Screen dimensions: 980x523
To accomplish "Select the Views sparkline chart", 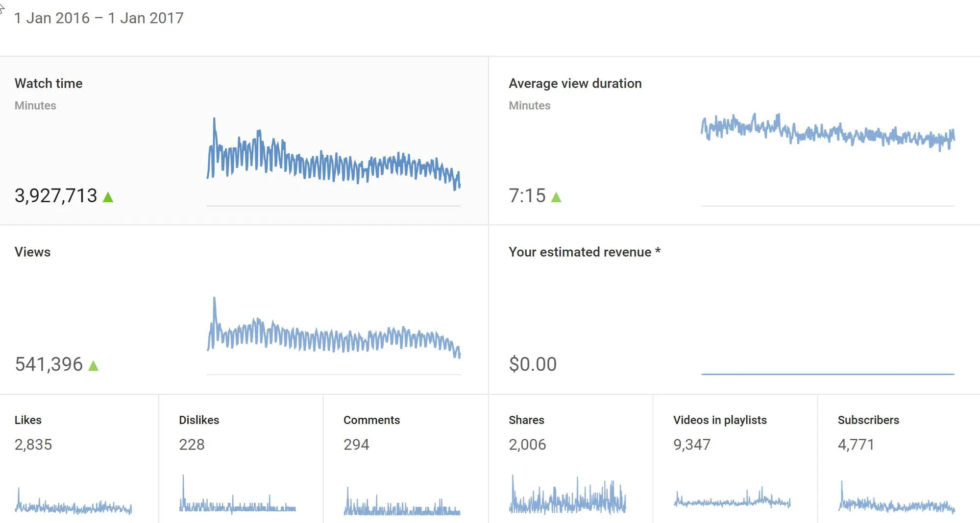I will click(334, 335).
